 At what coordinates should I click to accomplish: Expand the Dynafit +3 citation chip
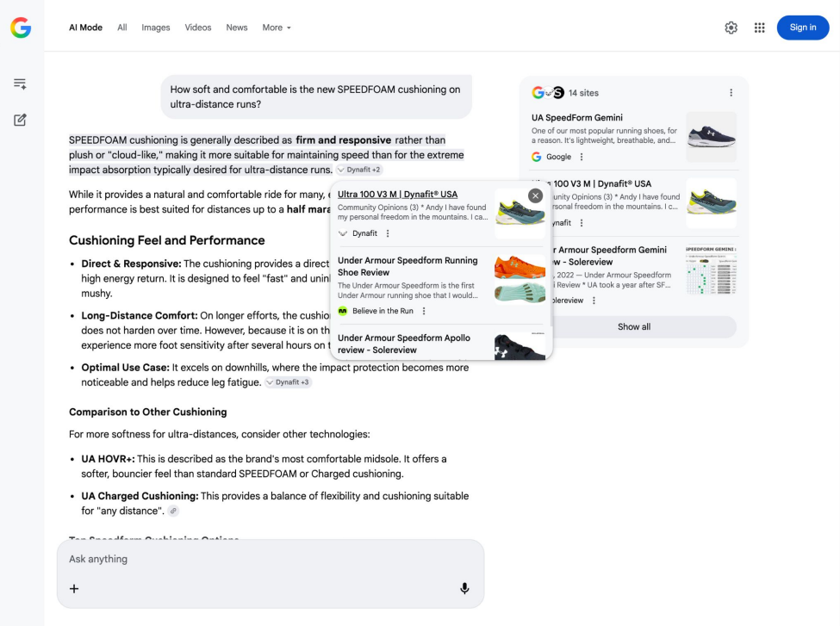point(289,382)
